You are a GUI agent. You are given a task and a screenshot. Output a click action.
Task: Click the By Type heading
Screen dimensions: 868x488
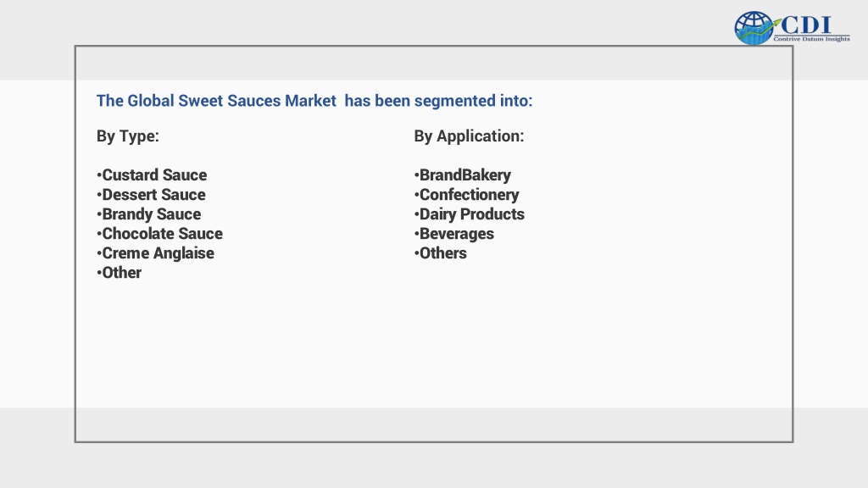coord(128,136)
